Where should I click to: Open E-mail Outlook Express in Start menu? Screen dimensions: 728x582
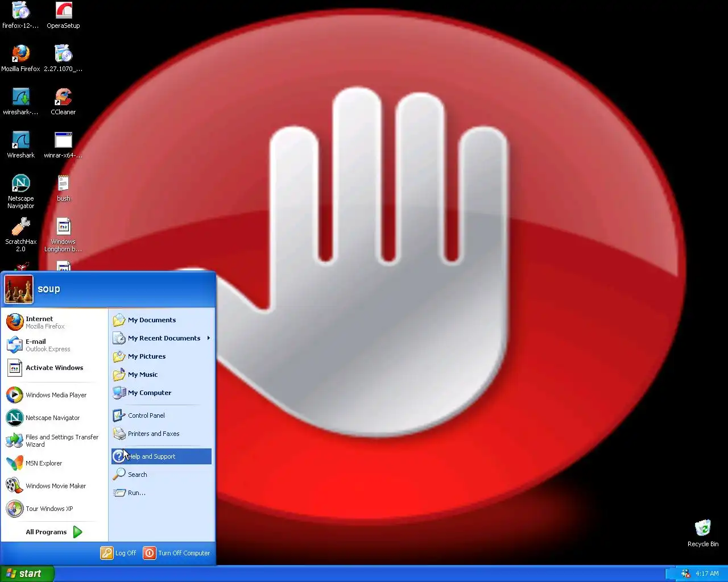[x=54, y=345]
